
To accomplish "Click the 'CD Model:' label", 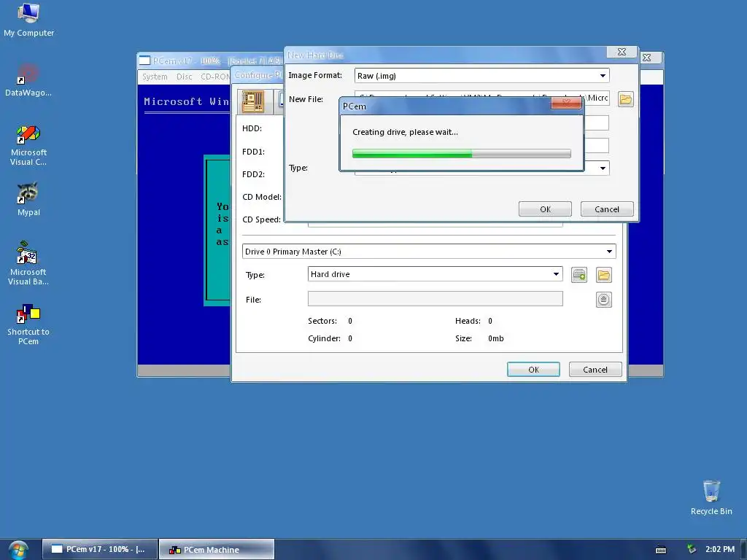I will coord(262,197).
